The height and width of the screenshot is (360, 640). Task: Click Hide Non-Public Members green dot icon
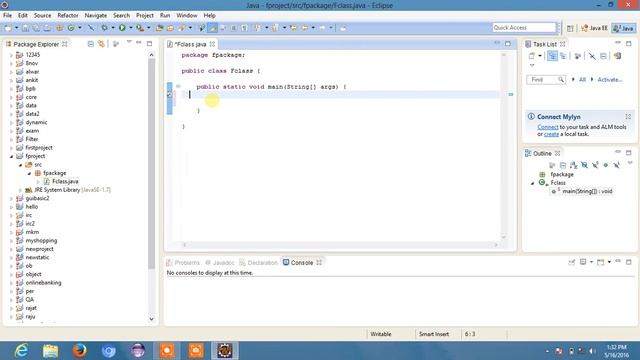606,165
